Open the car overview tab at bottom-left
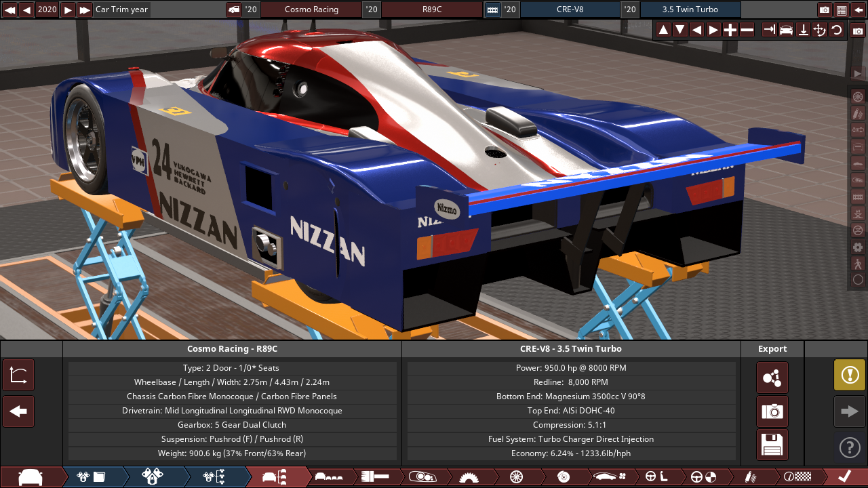Viewport: 868px width, 488px height. tap(31, 477)
